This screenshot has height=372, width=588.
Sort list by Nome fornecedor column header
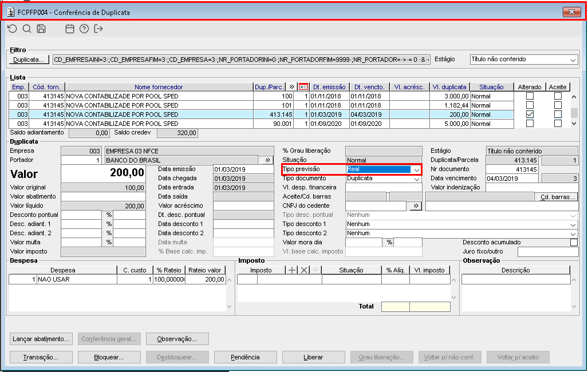(x=159, y=87)
